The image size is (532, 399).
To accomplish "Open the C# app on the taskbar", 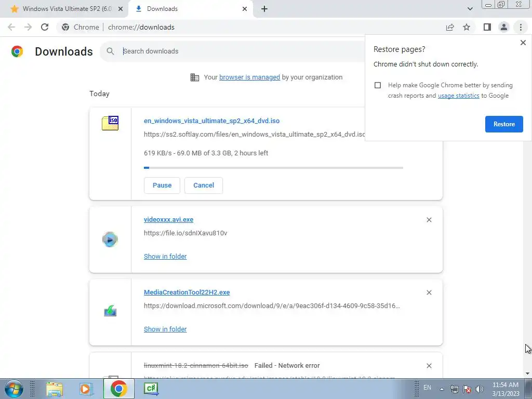I will pyautogui.click(x=151, y=389).
